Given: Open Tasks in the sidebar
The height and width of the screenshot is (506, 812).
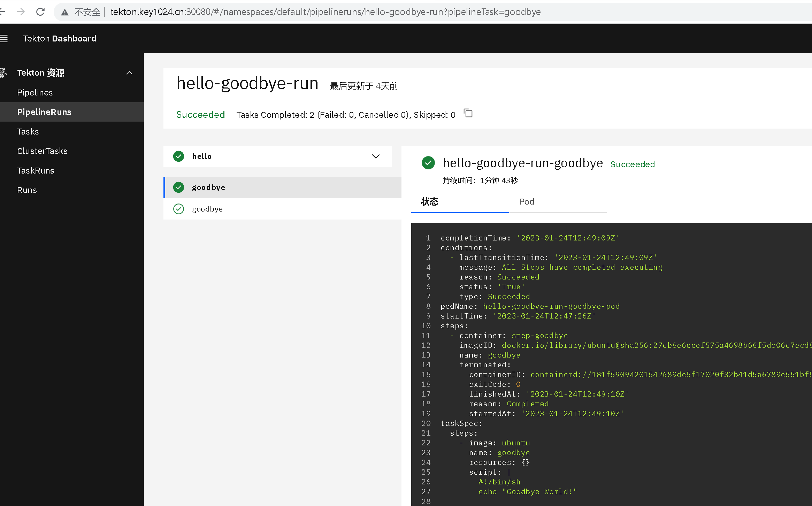Looking at the screenshot, I should pos(72,131).
